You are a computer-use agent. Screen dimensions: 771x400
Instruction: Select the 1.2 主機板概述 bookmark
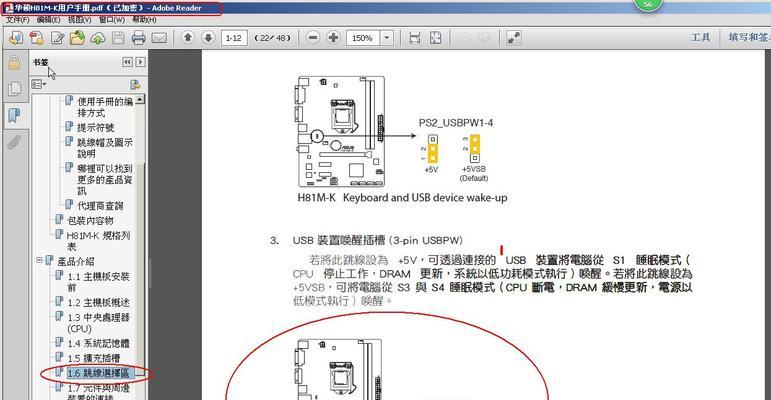click(98, 302)
